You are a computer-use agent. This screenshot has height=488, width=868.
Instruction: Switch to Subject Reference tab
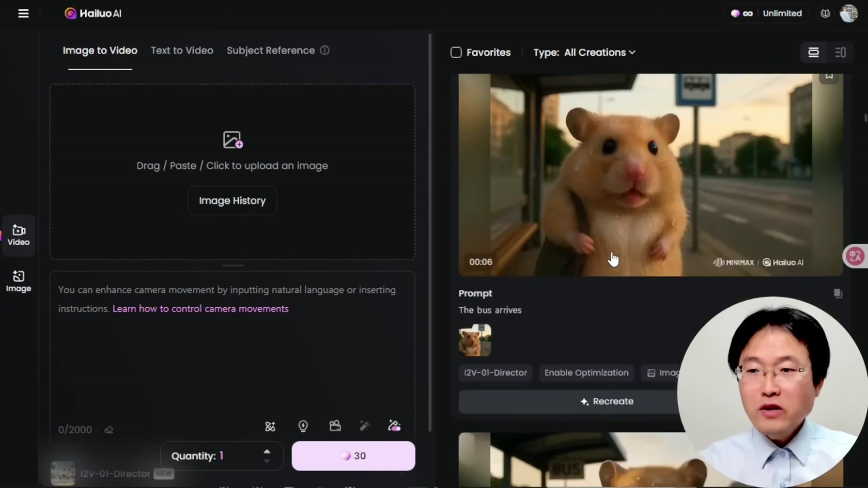271,50
